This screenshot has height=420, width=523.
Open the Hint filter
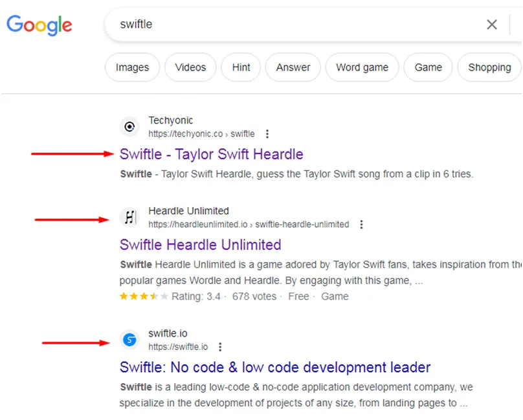point(240,67)
